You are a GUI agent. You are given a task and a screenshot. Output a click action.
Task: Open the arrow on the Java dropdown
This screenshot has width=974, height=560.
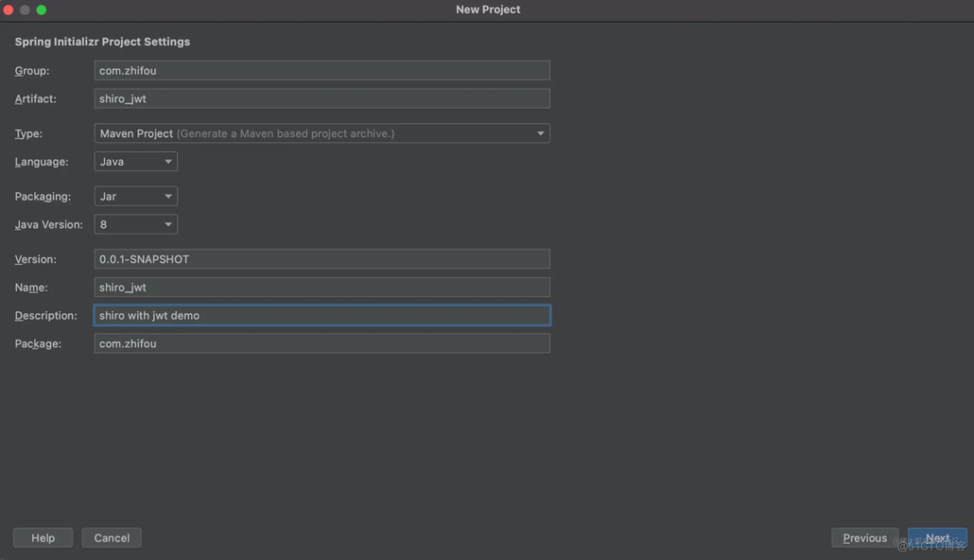point(168,161)
